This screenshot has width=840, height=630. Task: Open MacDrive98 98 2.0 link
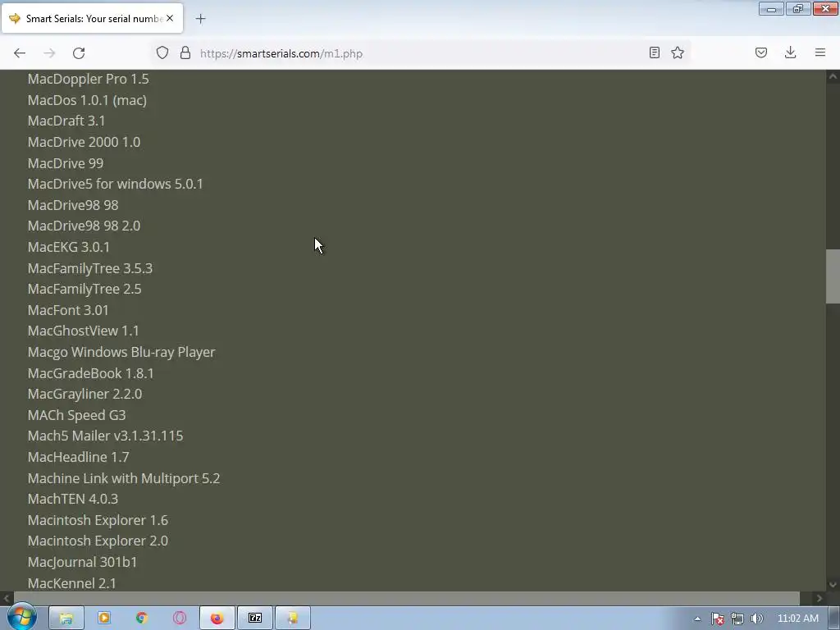click(84, 226)
